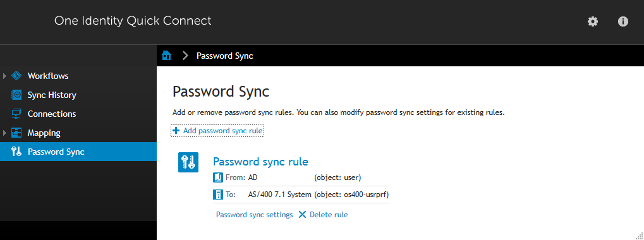The image size is (644, 240).
Task: Expand the Mapping tree arrow
Action: click(4, 133)
